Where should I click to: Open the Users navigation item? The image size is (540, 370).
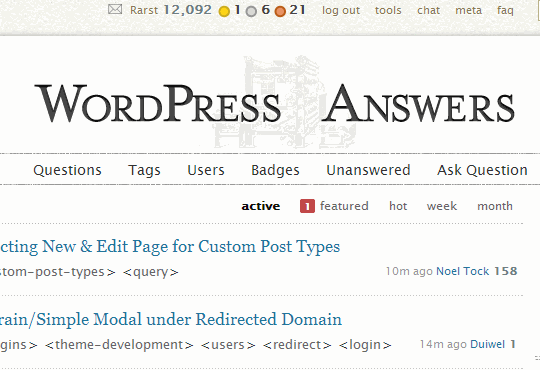[206, 170]
